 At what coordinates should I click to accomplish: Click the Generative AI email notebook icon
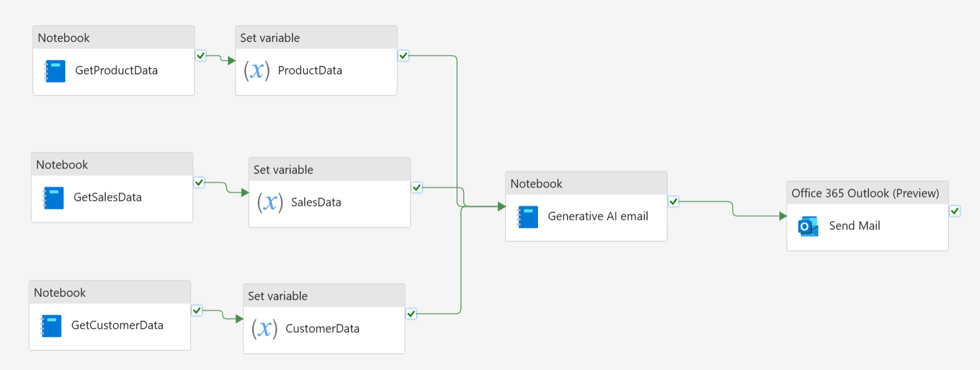(527, 217)
